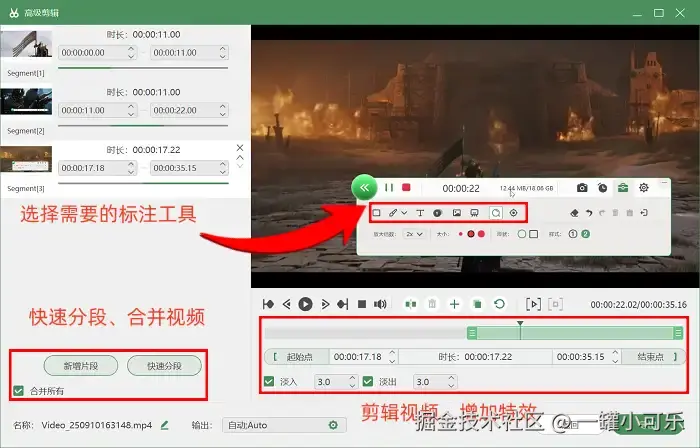Jump to the start of the video
Screen dimensions: 700x448
point(268,304)
